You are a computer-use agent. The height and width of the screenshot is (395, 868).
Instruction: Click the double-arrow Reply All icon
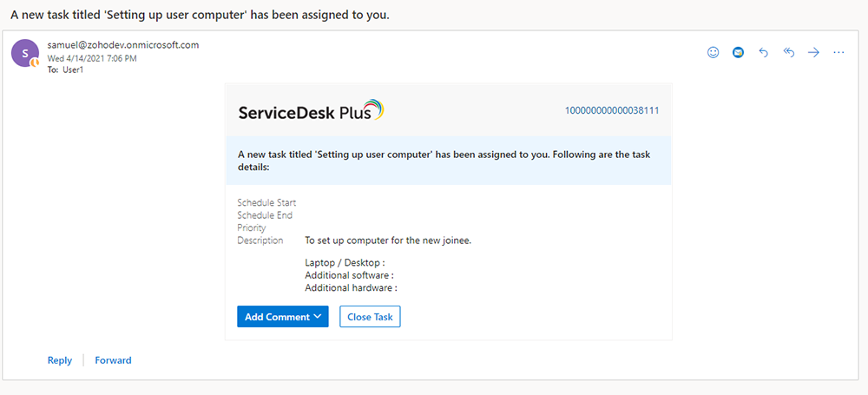click(x=789, y=52)
